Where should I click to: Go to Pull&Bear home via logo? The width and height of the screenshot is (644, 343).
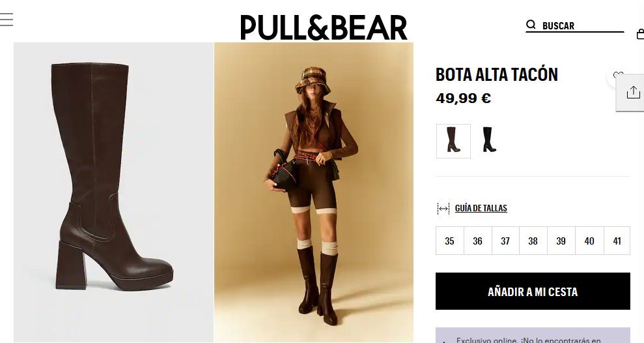tap(324, 27)
